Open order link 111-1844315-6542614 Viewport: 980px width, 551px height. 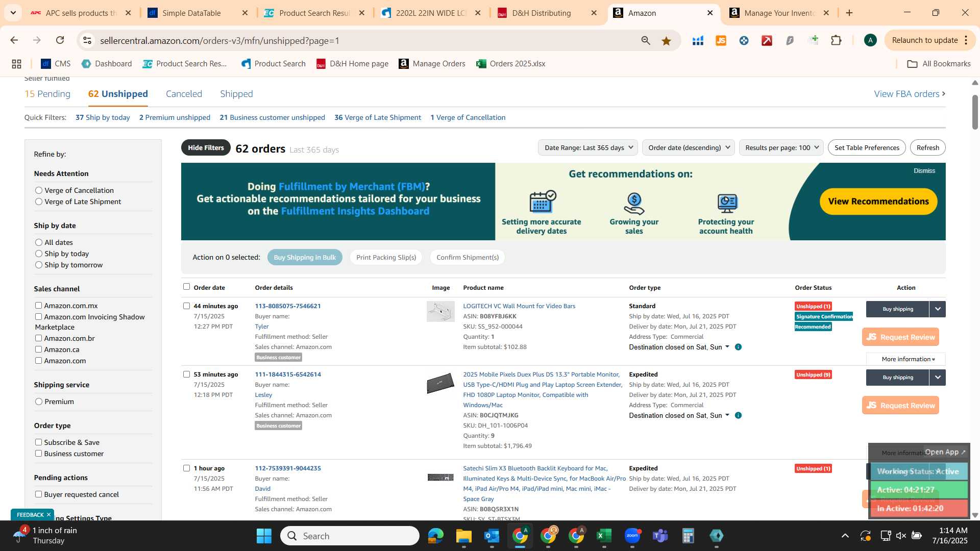288,374
